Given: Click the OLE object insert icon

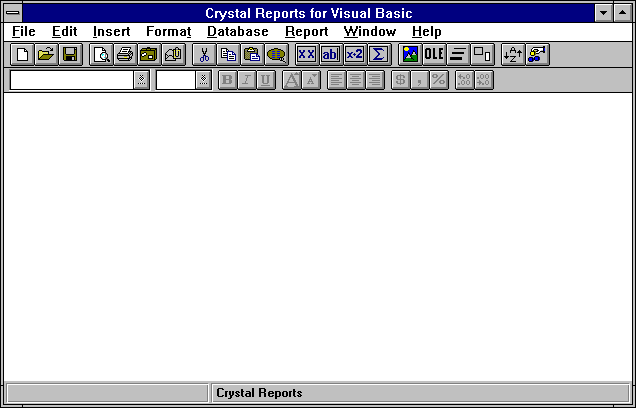Looking at the screenshot, I should (x=434, y=54).
